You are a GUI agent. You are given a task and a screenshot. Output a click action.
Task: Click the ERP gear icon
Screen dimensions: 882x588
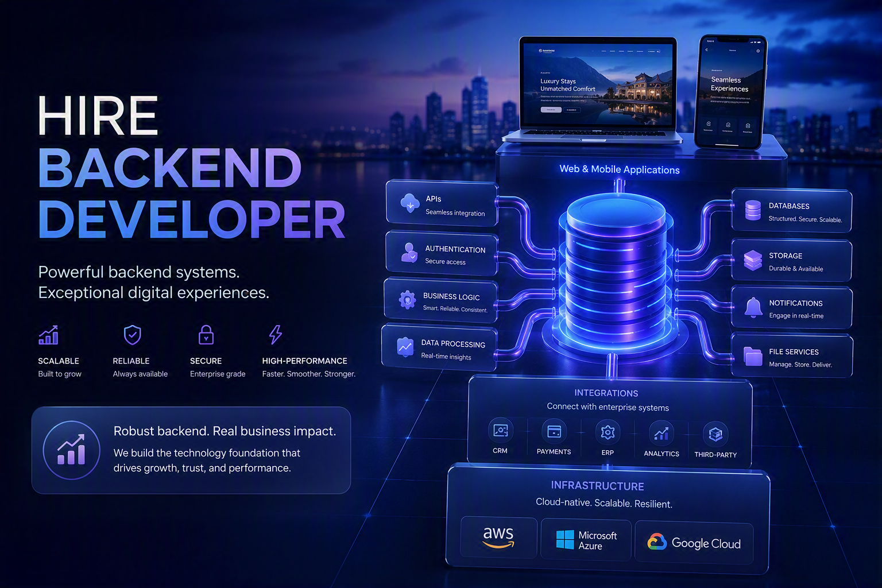[608, 432]
